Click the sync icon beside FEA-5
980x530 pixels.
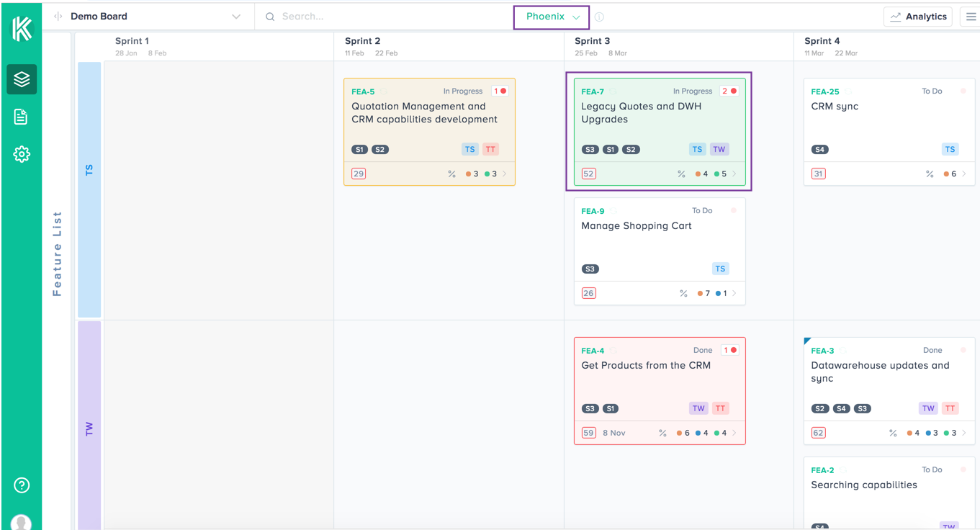tap(385, 91)
